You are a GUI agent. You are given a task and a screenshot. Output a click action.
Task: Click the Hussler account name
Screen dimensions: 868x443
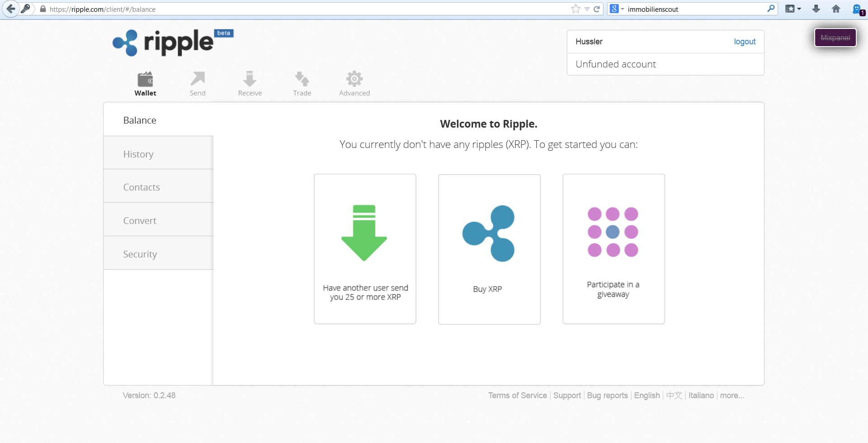pyautogui.click(x=589, y=42)
